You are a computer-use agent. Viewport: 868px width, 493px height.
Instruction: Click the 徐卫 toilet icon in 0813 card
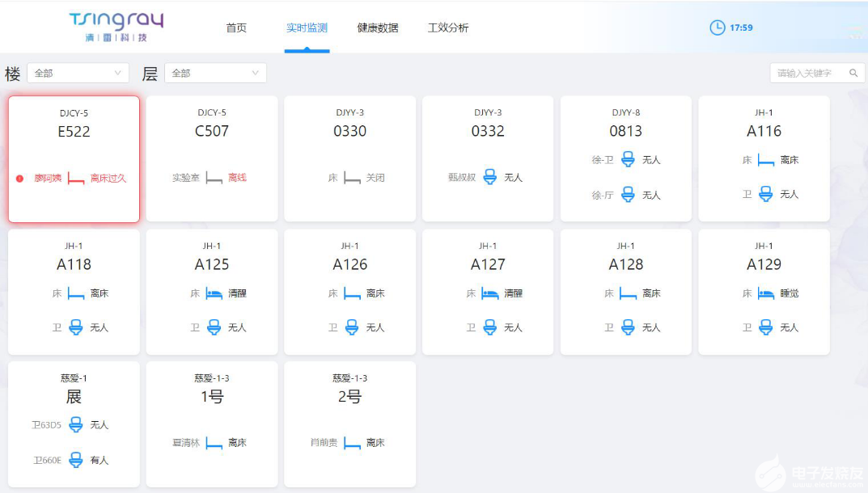tap(628, 159)
